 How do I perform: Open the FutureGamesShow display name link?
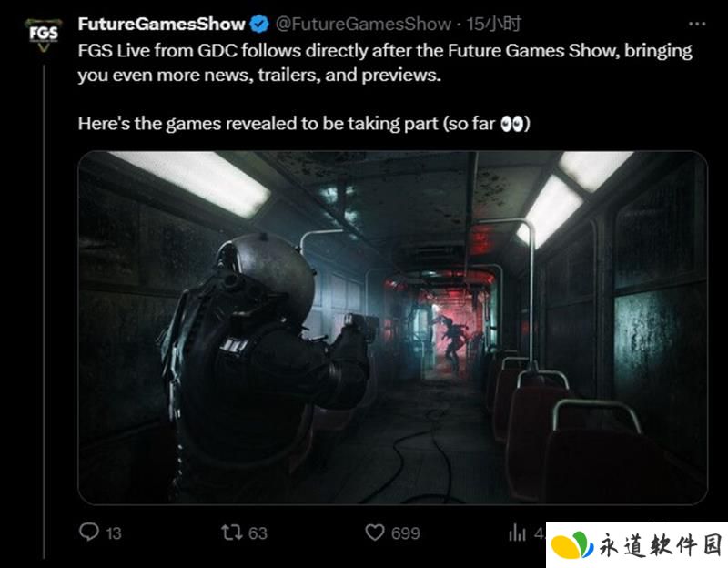click(x=161, y=24)
